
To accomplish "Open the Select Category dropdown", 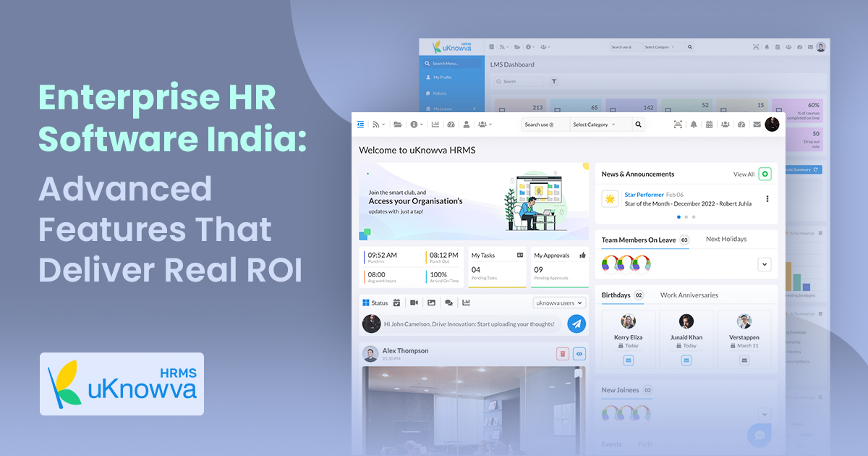I will click(600, 124).
